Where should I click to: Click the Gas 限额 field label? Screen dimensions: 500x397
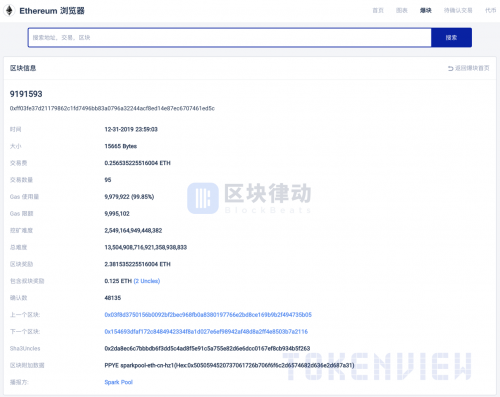pyautogui.click(x=21, y=214)
